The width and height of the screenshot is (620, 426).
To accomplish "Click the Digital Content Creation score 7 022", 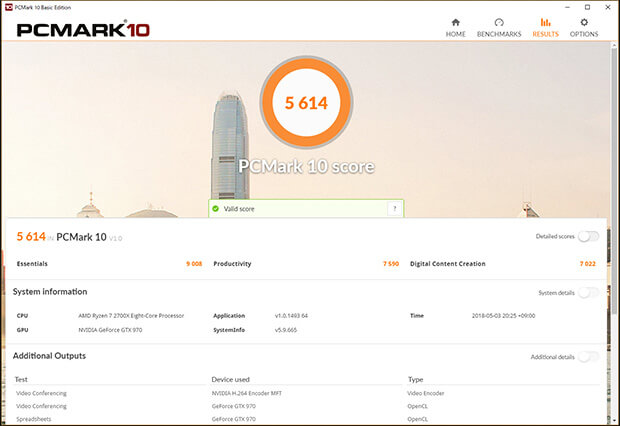I will point(588,264).
